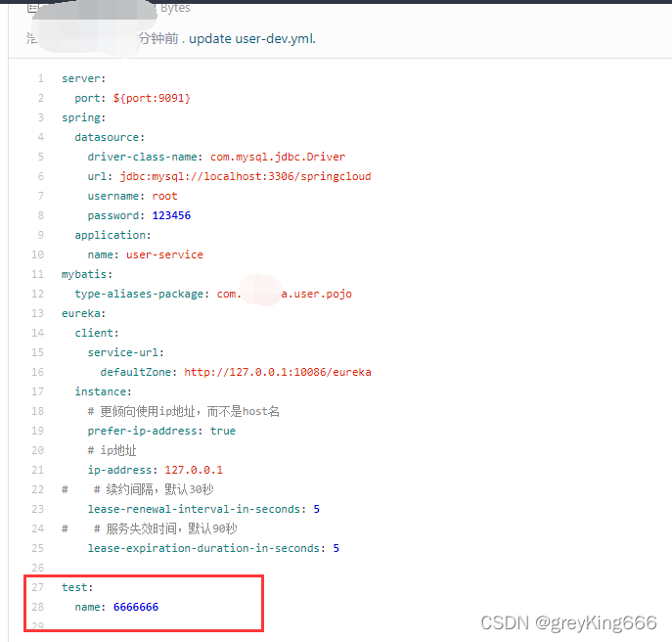This screenshot has width=672, height=642.
Task: Click the '${port:9091}' value
Action: (152, 98)
